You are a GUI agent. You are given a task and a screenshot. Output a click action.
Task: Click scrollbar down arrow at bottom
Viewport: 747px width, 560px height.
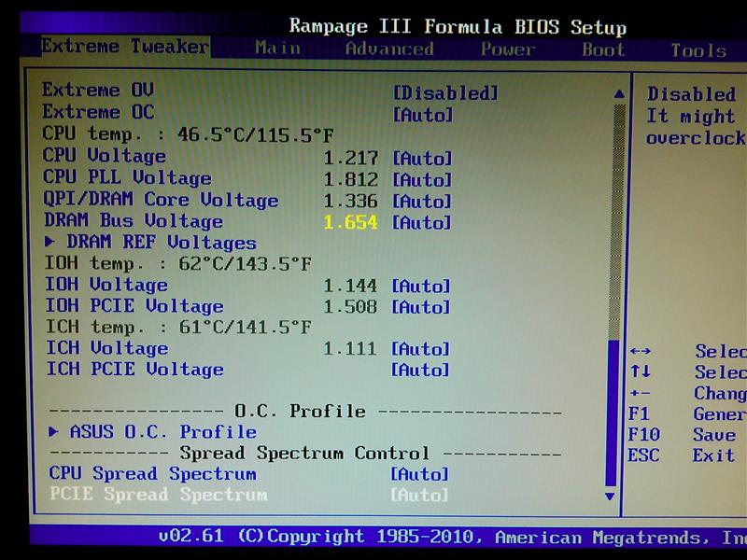(x=612, y=497)
